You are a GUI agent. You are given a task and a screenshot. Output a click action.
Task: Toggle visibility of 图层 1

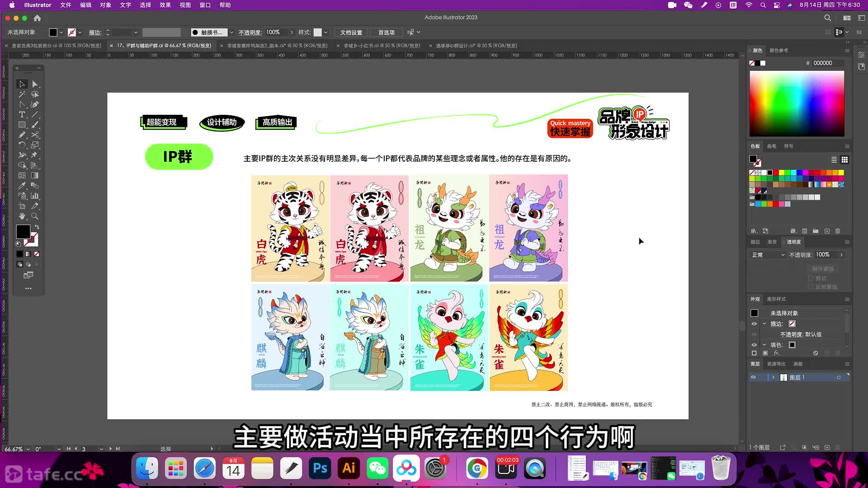[x=753, y=377]
